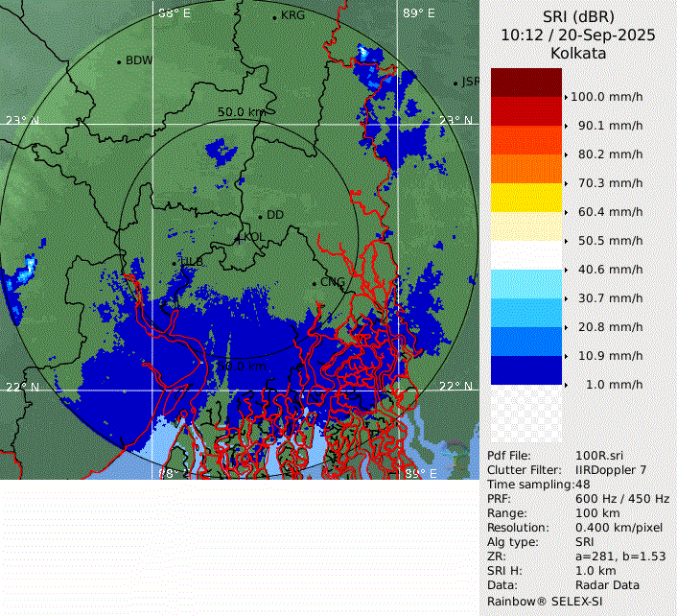This screenshot has width=677, height=616.
Task: Click the BDW city marker on map
Action: (119, 61)
